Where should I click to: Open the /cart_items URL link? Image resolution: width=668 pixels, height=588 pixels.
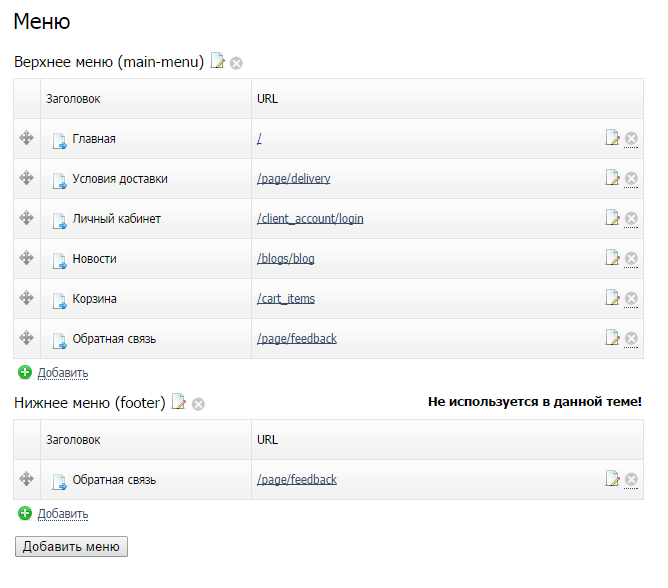pos(286,299)
